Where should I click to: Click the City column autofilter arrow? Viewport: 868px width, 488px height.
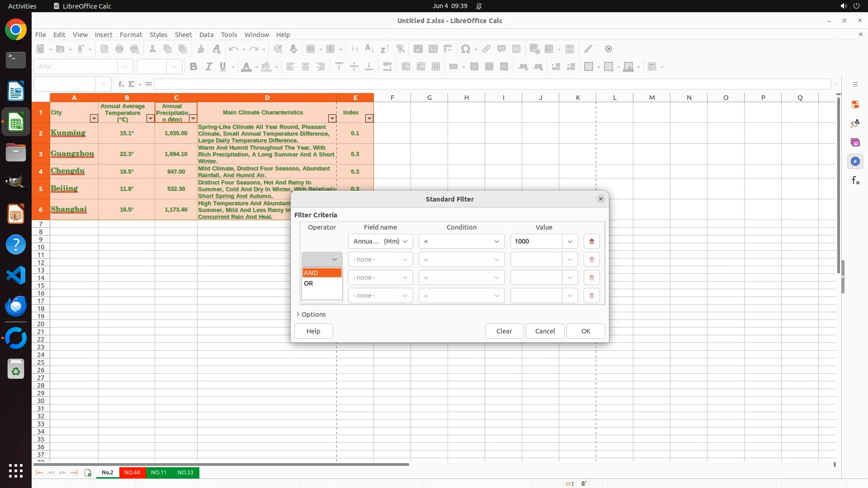click(94, 118)
